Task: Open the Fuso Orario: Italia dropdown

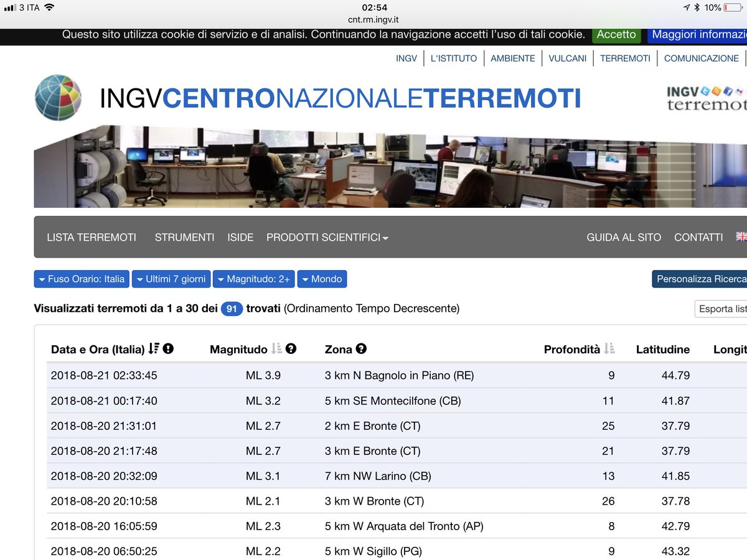Action: click(x=81, y=279)
